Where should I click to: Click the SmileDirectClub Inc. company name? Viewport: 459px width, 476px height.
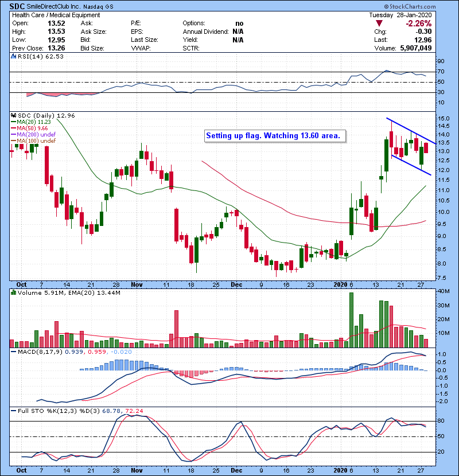[53, 6]
